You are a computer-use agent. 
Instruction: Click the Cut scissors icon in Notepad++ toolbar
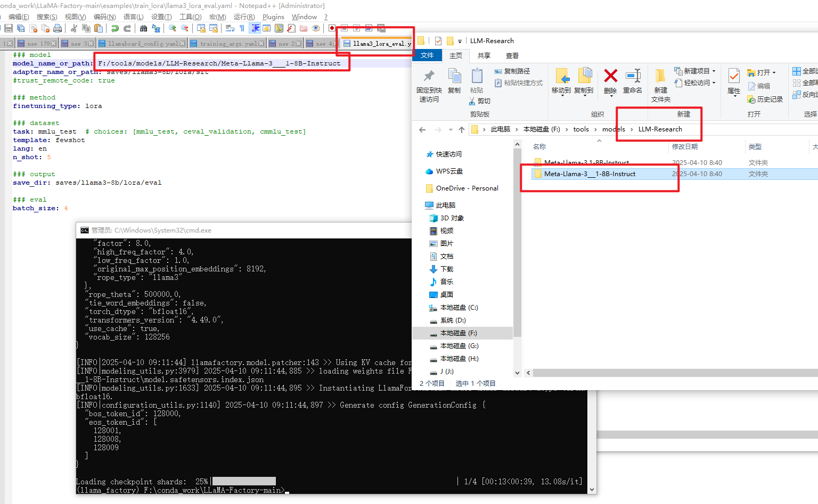click(x=74, y=28)
